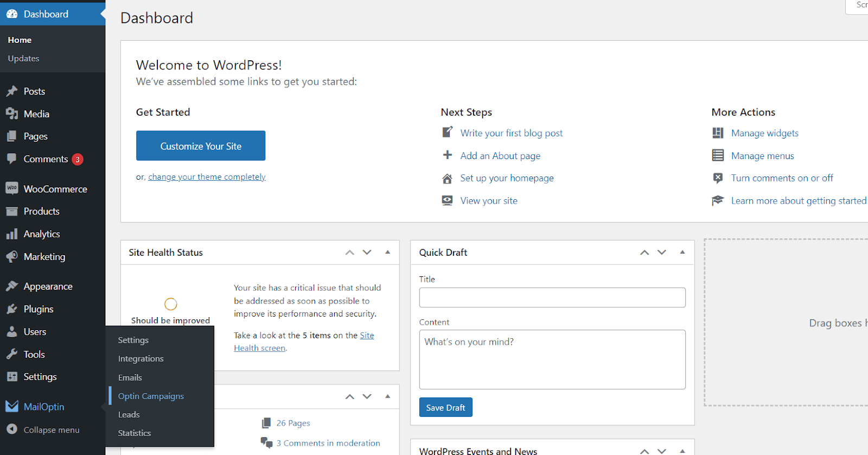868x455 pixels.
Task: Go to Updates in the Dashboard submenu
Action: [x=24, y=59]
